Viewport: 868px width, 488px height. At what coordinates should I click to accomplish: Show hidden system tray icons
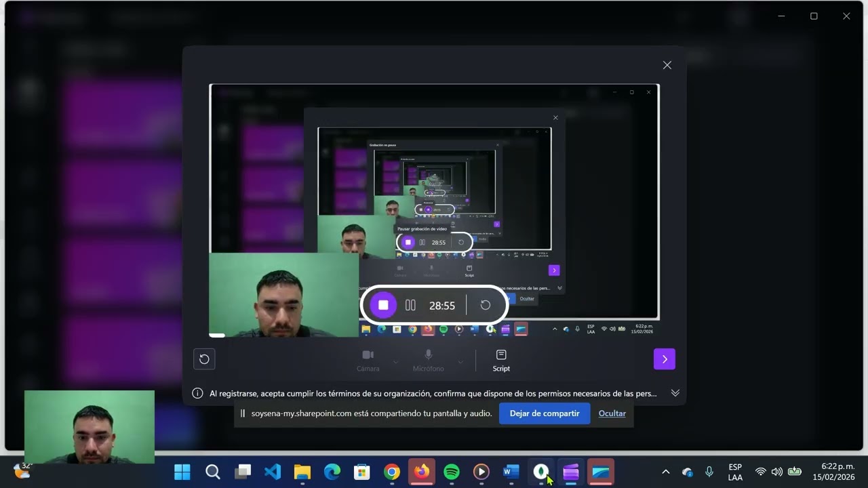click(666, 472)
